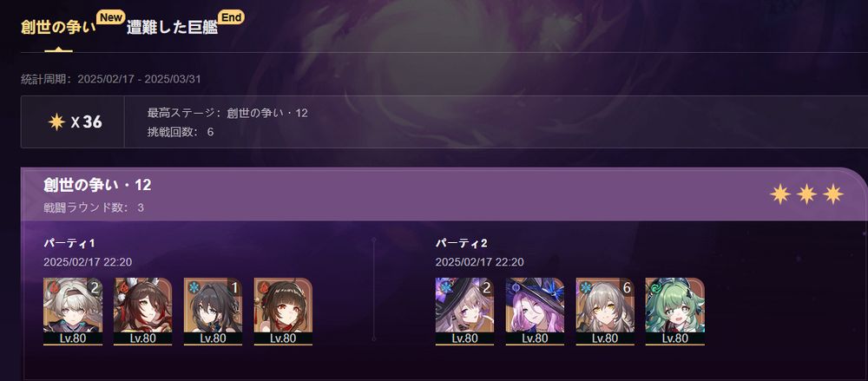Click the last of three stage rating stars
The width and height of the screenshot is (868, 381).
point(833,194)
